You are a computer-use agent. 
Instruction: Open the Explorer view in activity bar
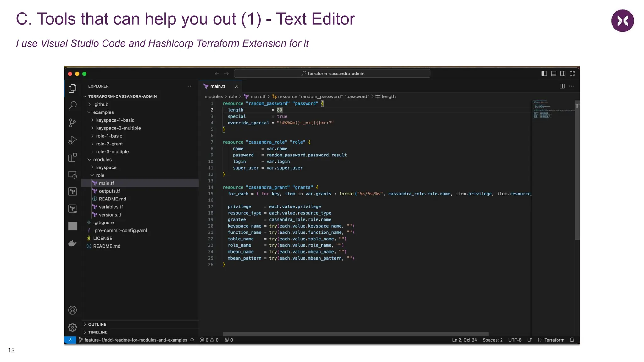73,88
